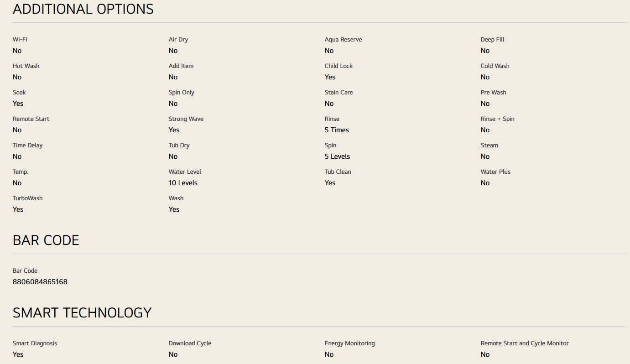Click the Smart Diagnosis label
This screenshot has height=364, width=630.
[35, 343]
